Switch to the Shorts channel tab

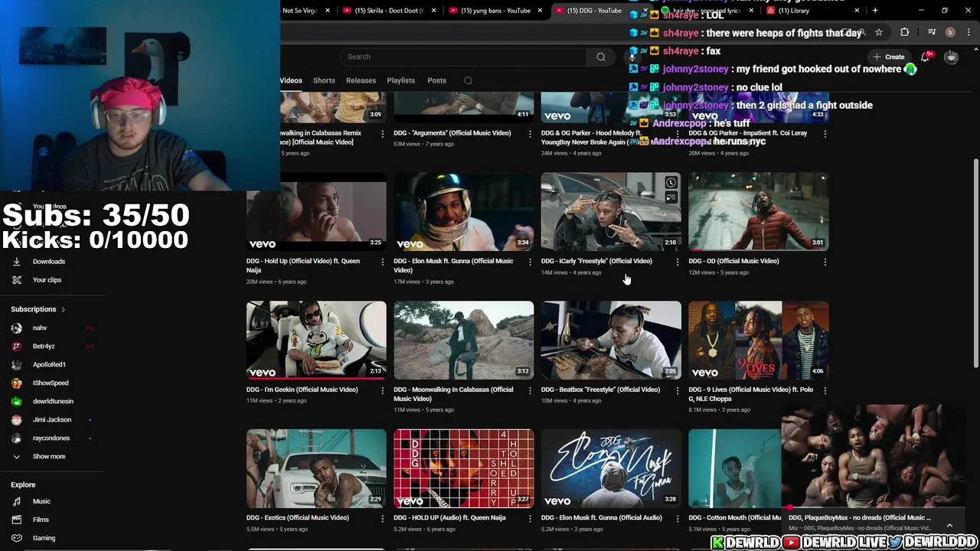click(324, 80)
